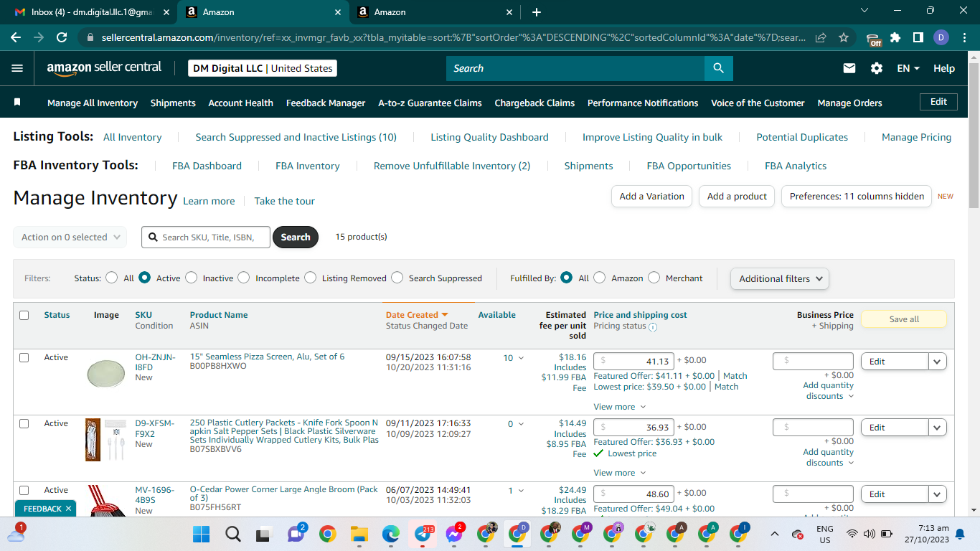Open Account Health menu item

click(x=241, y=103)
